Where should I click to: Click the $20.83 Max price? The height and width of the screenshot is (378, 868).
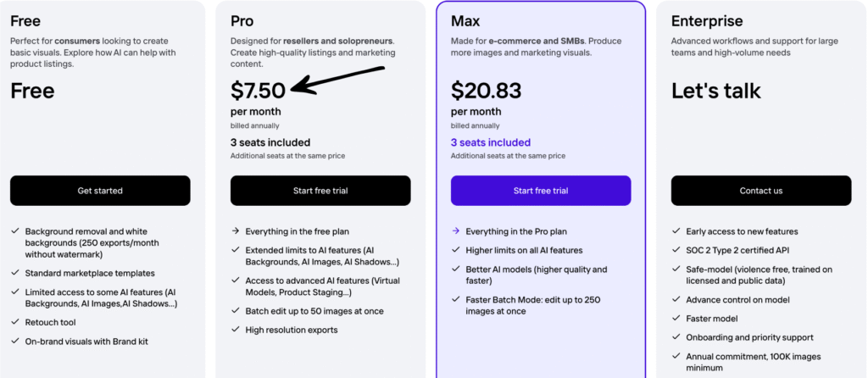coord(486,91)
